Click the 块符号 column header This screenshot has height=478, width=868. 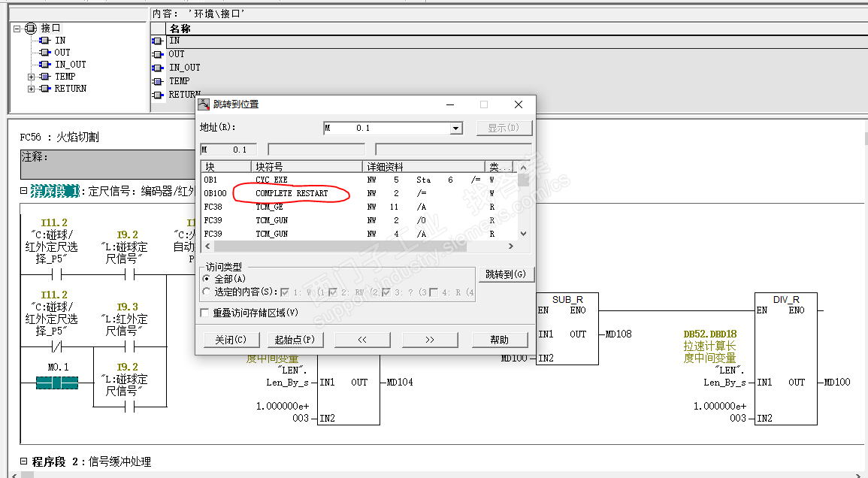pyautogui.click(x=307, y=167)
